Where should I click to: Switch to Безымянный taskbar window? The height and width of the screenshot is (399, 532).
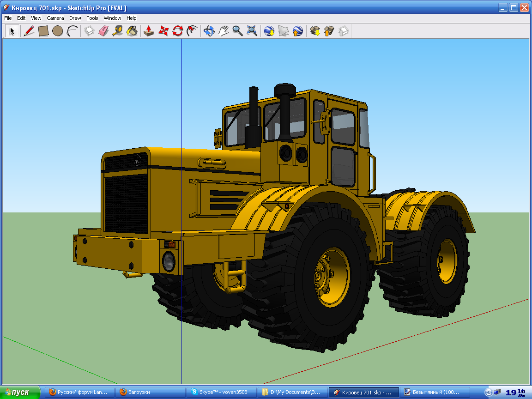pos(434,392)
